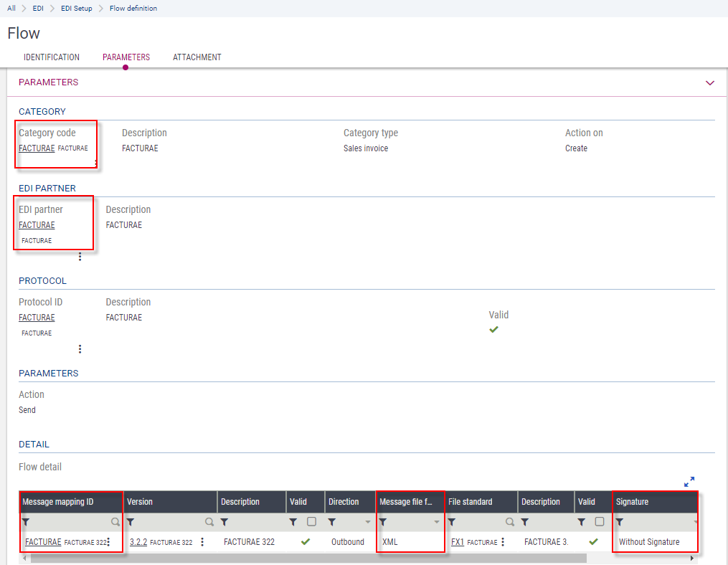Open the three-dot menu beside EDI partner
Screen dimensions: 728x565
coord(80,257)
